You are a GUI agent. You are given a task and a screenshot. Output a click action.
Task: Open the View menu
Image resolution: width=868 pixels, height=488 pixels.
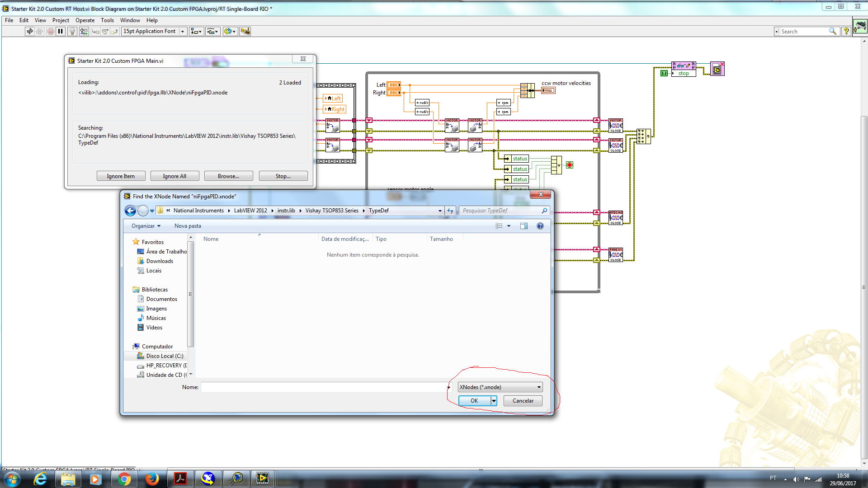[40, 20]
